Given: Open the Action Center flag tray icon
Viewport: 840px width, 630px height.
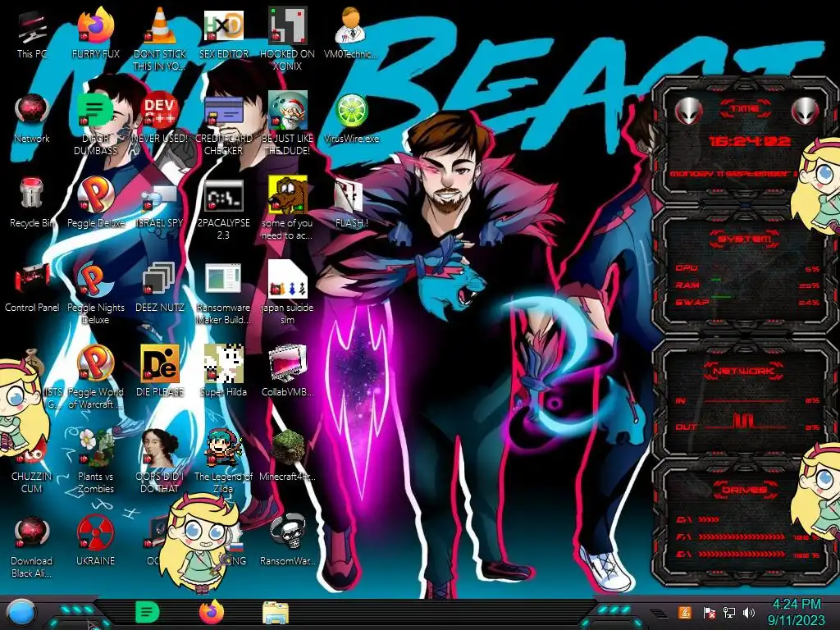Looking at the screenshot, I should 709,612.
